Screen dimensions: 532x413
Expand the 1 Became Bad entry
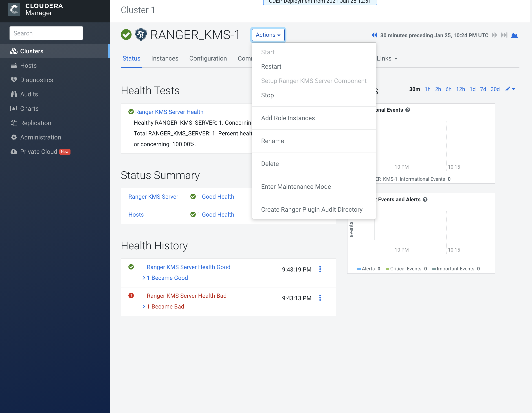click(x=165, y=306)
